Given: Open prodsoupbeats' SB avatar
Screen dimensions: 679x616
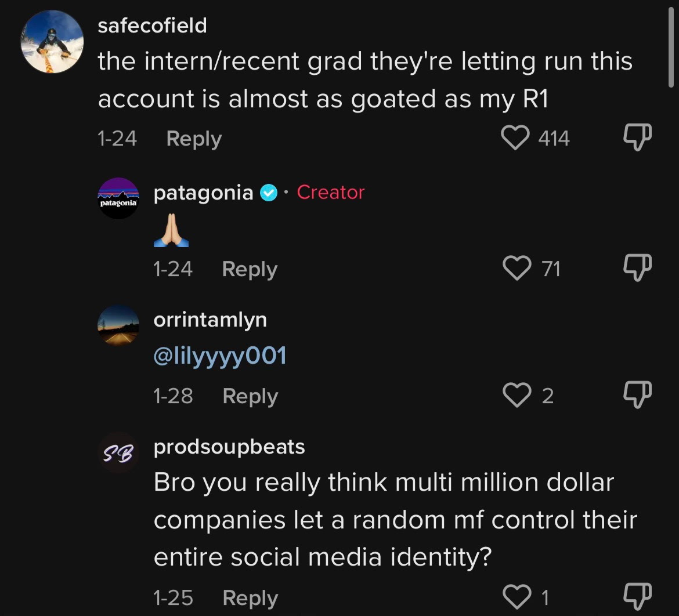Looking at the screenshot, I should click(x=118, y=452).
